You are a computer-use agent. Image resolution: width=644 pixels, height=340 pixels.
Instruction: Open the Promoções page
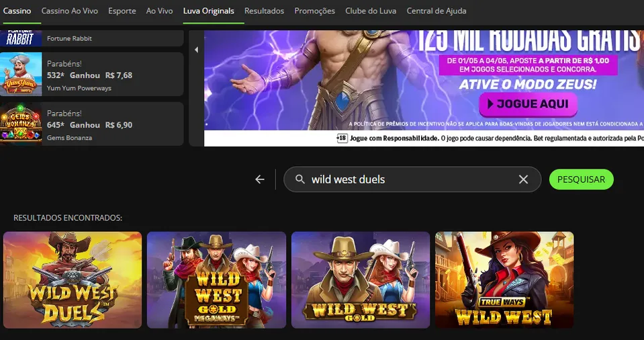coord(314,11)
